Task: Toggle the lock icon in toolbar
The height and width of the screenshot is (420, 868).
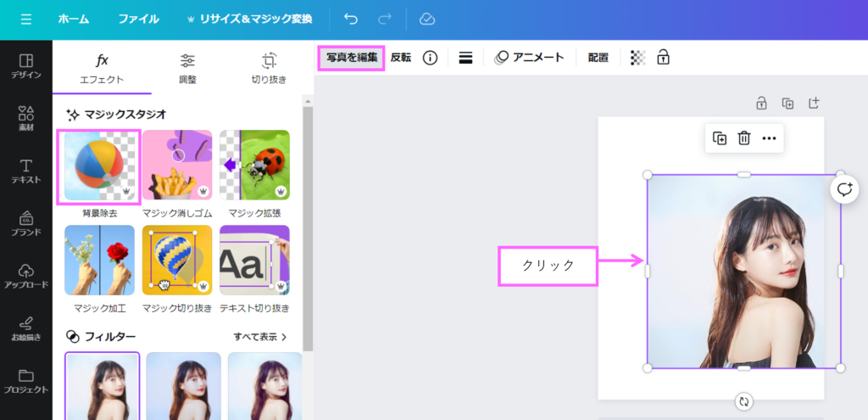Action: (x=663, y=58)
